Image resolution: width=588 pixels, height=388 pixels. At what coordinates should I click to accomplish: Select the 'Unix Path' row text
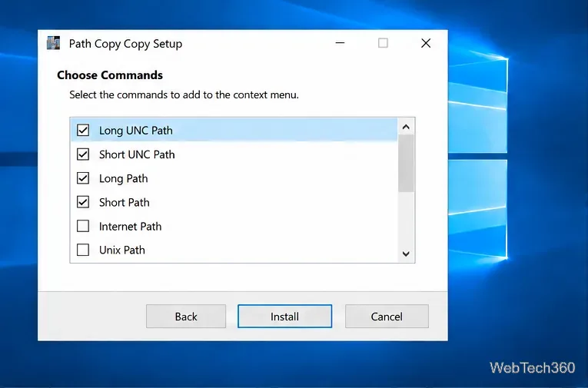122,250
